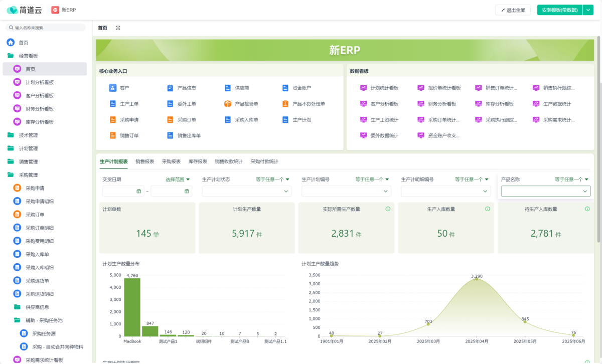Click the 销售订单 icon in core entries

coord(112,135)
